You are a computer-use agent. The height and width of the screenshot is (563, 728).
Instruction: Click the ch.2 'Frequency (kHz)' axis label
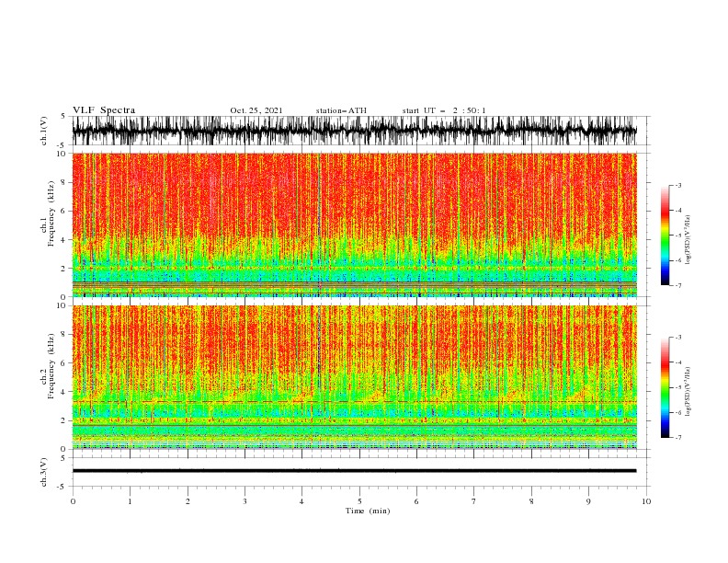51,365
